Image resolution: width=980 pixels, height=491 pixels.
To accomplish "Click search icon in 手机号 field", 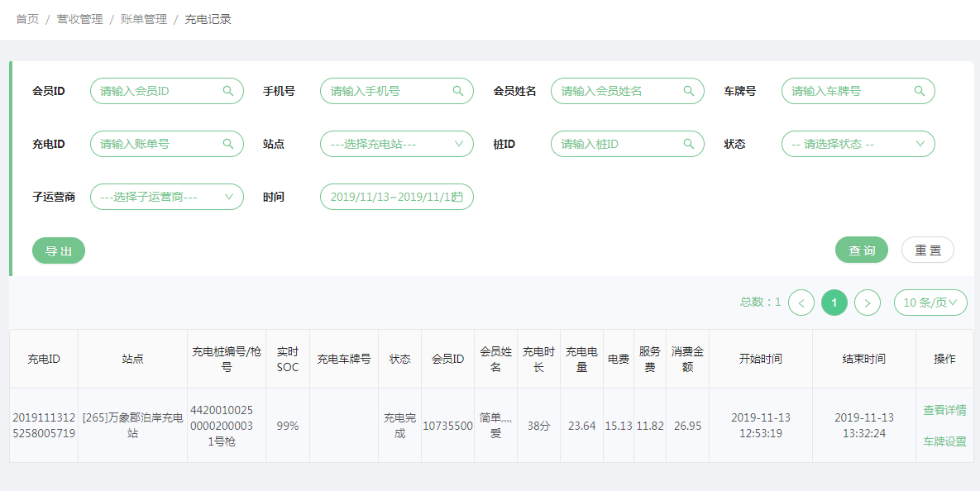I will pyautogui.click(x=458, y=91).
